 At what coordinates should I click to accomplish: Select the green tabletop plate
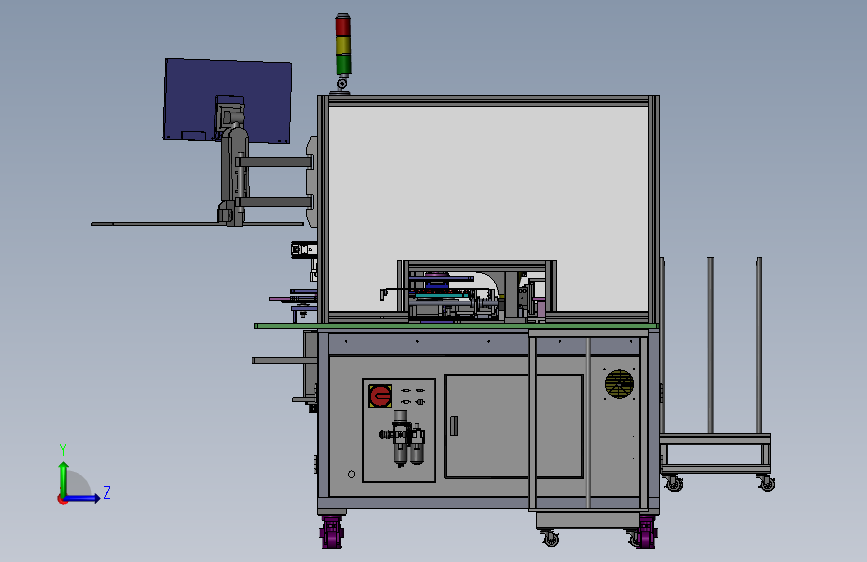(456, 326)
